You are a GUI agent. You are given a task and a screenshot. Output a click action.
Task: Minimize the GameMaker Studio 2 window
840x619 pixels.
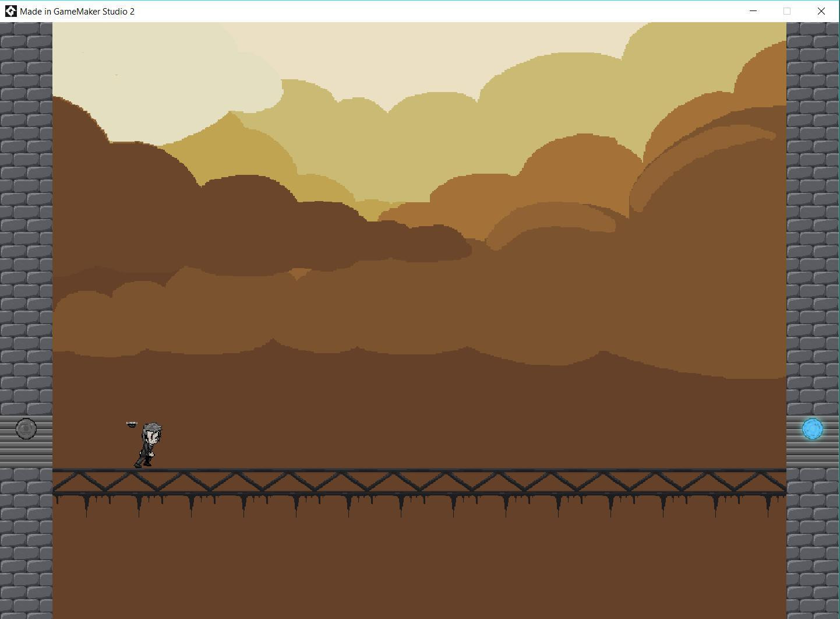[753, 11]
